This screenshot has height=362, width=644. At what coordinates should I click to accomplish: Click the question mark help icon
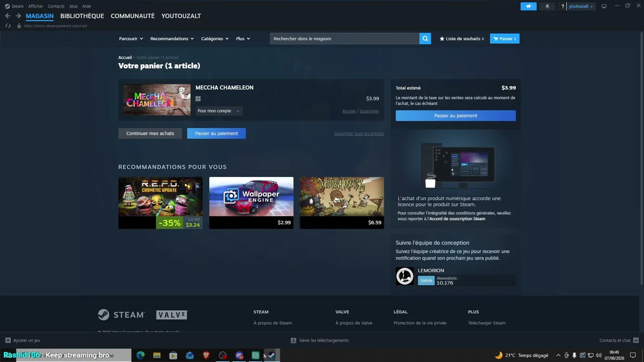coord(563,7)
